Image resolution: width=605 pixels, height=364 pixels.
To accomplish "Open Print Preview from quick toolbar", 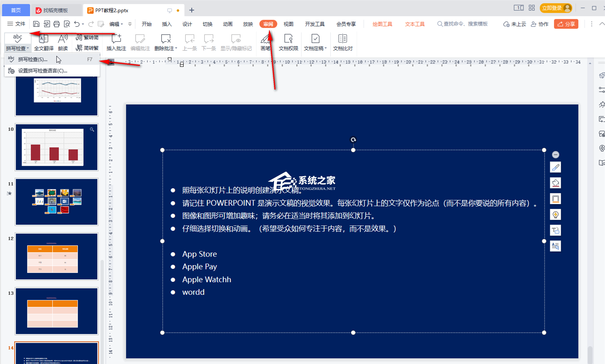I will click(67, 24).
